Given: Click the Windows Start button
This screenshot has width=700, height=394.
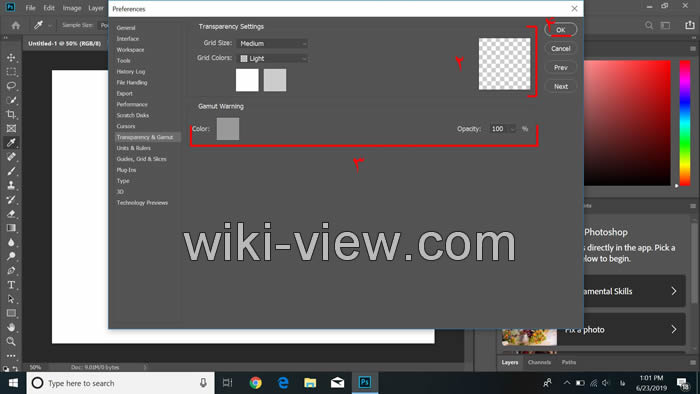Looking at the screenshot, I should click(x=13, y=383).
